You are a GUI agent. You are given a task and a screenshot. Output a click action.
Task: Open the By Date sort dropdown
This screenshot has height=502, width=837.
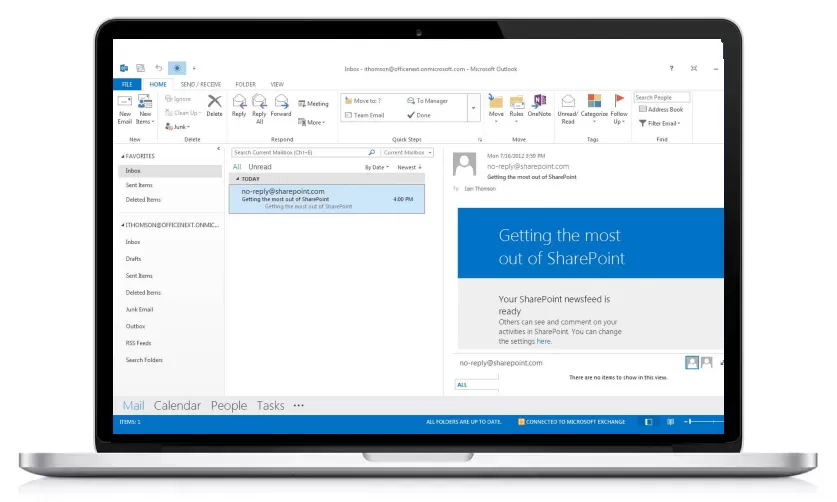click(x=377, y=167)
